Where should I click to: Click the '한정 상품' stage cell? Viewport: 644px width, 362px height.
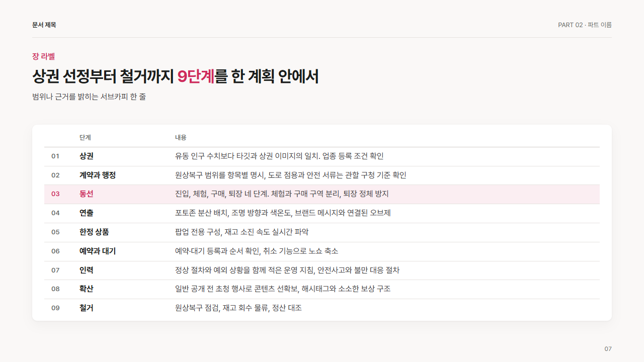pyautogui.click(x=94, y=232)
